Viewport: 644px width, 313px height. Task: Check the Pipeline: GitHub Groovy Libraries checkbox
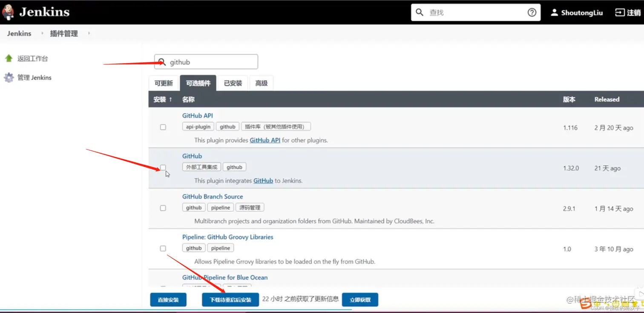(x=163, y=248)
